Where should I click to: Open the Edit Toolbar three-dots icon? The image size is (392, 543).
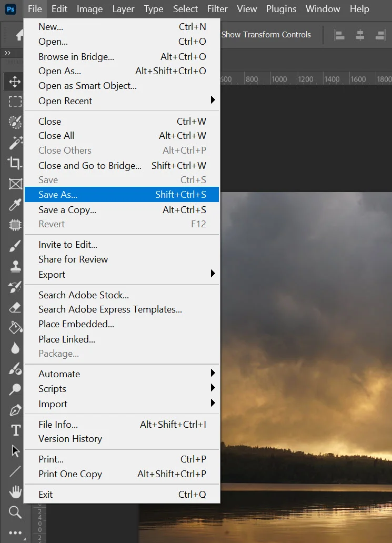pos(15,532)
